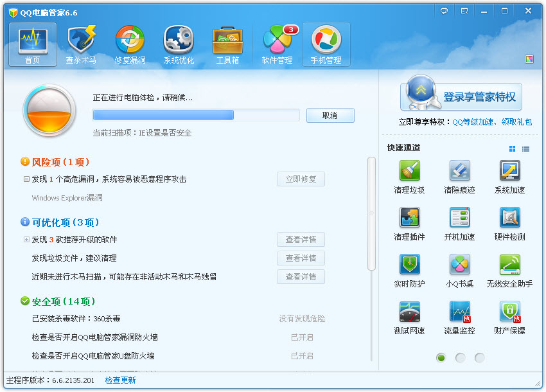This screenshot has height=392, width=546.
Task: Switch quick channel to list view
Action: tap(526, 149)
